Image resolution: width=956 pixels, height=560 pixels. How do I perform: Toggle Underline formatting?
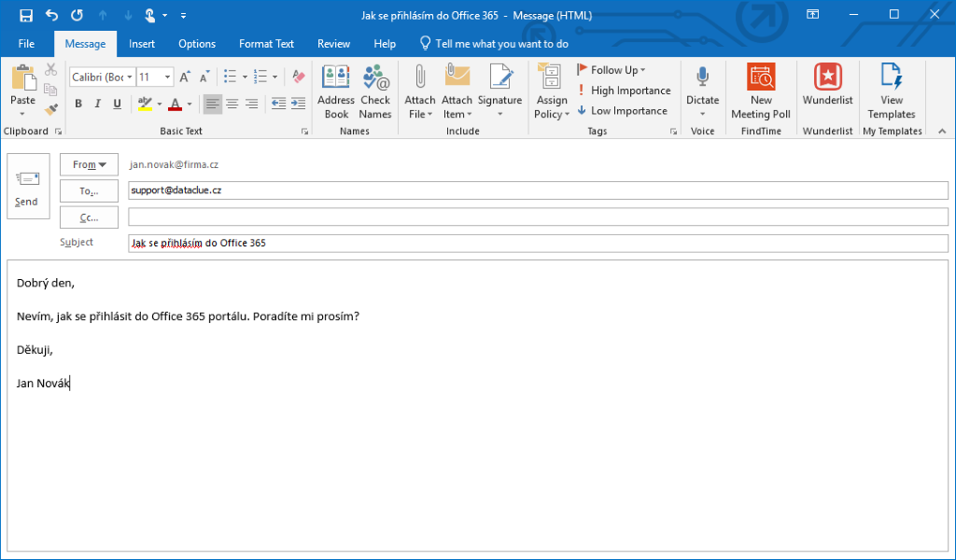117,105
